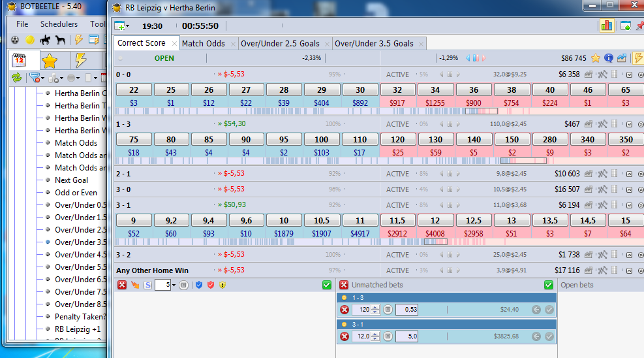Viewport: 644px width, 358px height.
Task: Click green check in Unmatched bets header
Action: [x=549, y=285]
